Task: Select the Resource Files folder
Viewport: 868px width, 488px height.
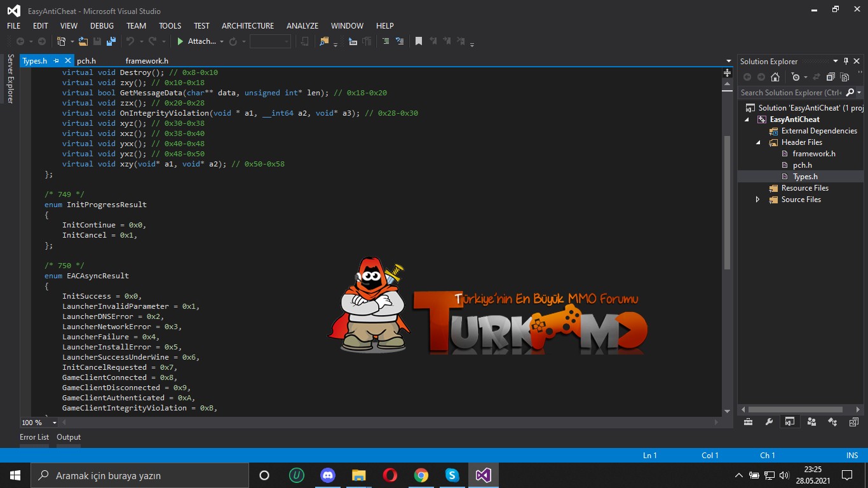Action: point(804,188)
